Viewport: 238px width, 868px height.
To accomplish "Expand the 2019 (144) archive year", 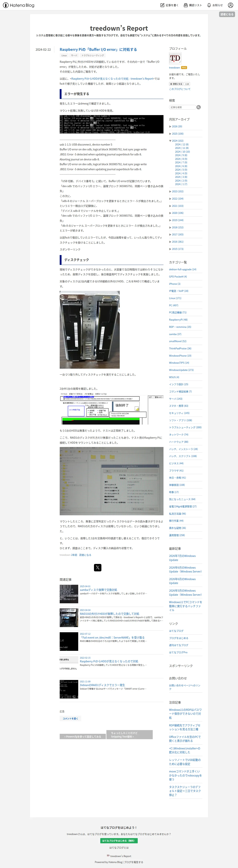I will point(170,220).
